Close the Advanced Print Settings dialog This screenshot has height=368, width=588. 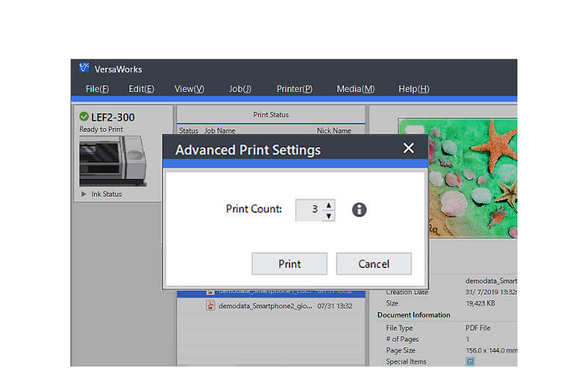(409, 148)
